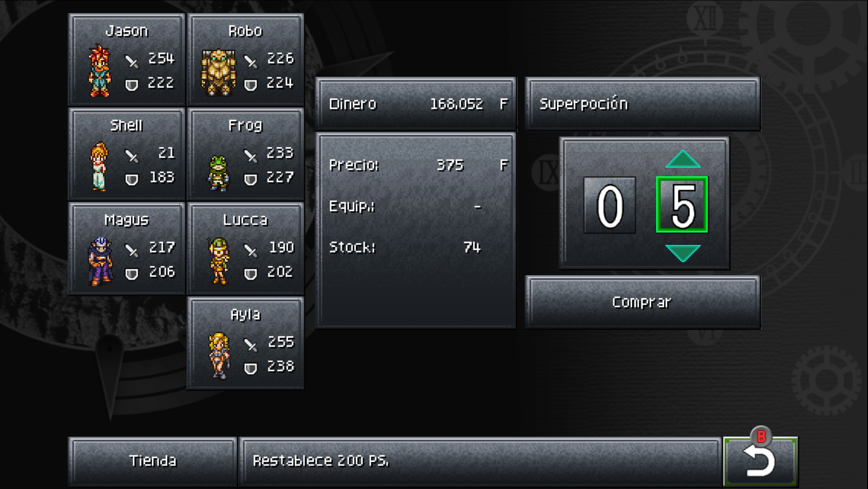Click Magus's caped character sprite
This screenshot has height=489, width=868.
[x=100, y=261]
